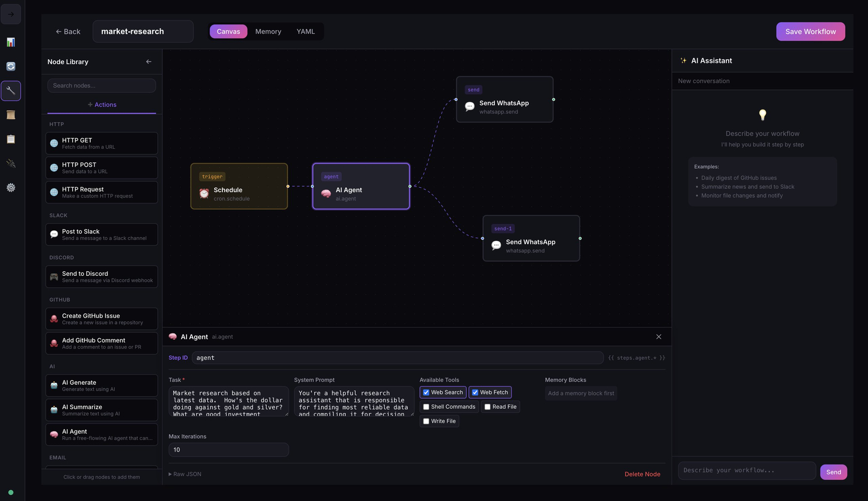
Task: Collapse the Node Library panel
Action: 149,62
